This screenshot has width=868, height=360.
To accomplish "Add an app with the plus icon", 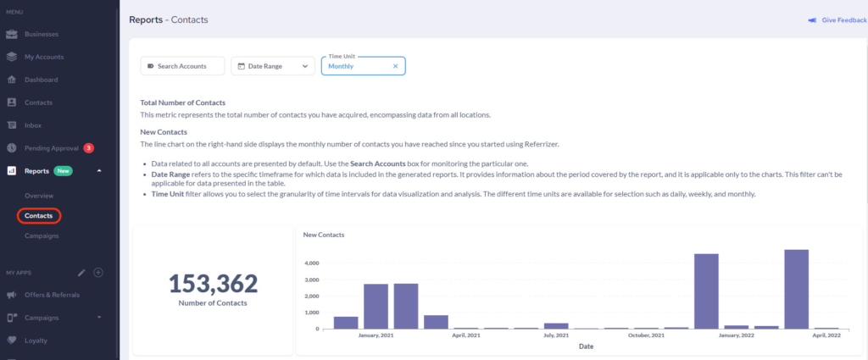I will [98, 273].
